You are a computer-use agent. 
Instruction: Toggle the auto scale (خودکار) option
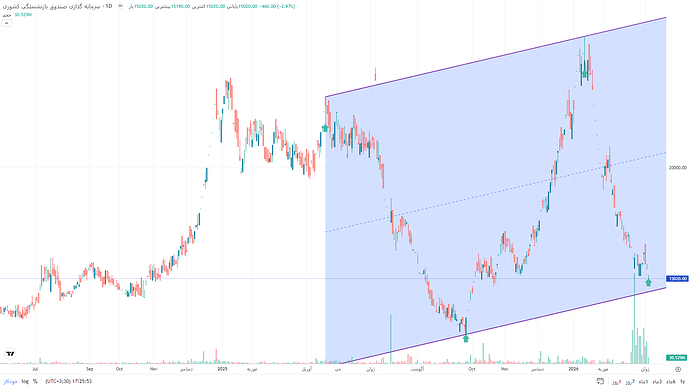point(11,381)
